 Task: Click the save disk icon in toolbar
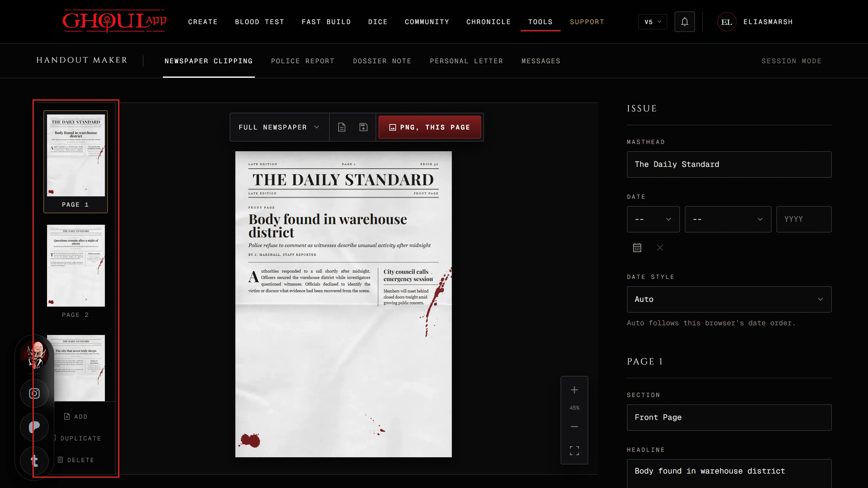(363, 127)
